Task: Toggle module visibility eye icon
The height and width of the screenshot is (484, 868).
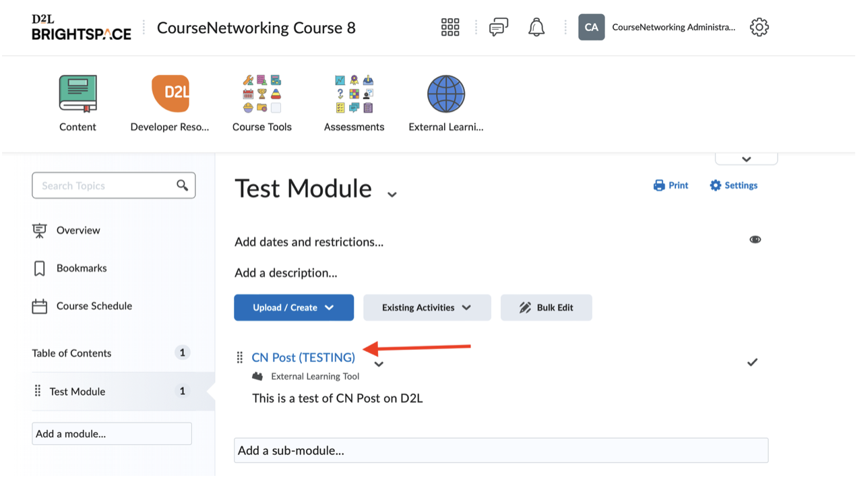Action: point(755,240)
